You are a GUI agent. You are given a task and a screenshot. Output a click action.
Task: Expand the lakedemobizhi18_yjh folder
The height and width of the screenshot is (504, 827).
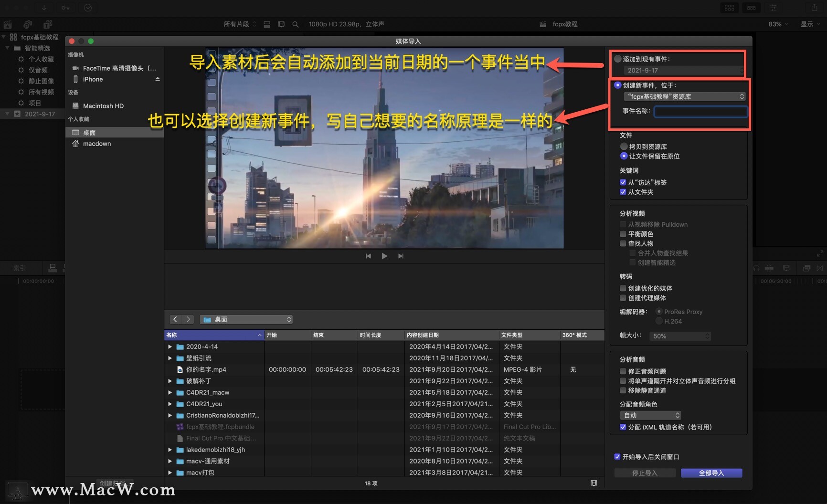click(170, 450)
